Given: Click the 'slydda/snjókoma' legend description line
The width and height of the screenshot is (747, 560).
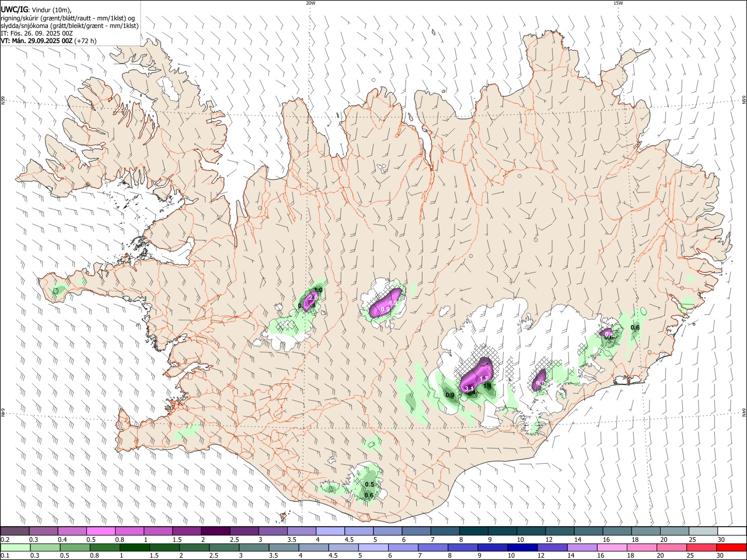Looking at the screenshot, I should tap(69, 26).
